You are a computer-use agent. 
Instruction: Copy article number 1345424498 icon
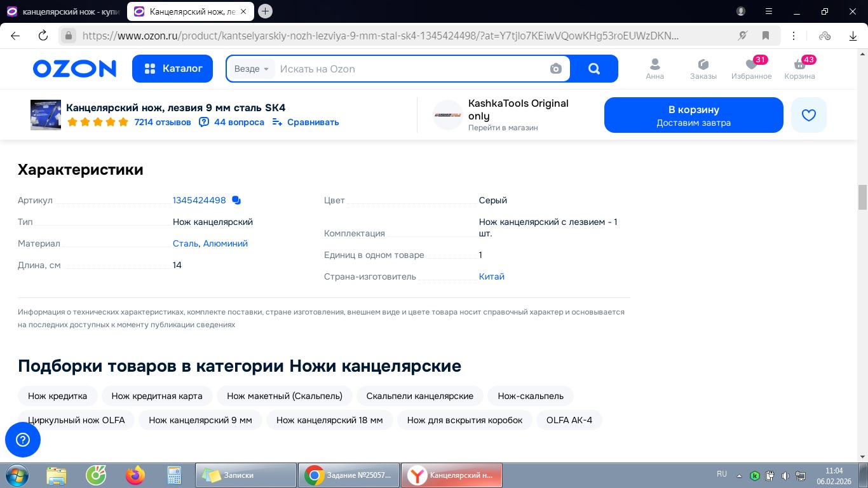pyautogui.click(x=236, y=200)
